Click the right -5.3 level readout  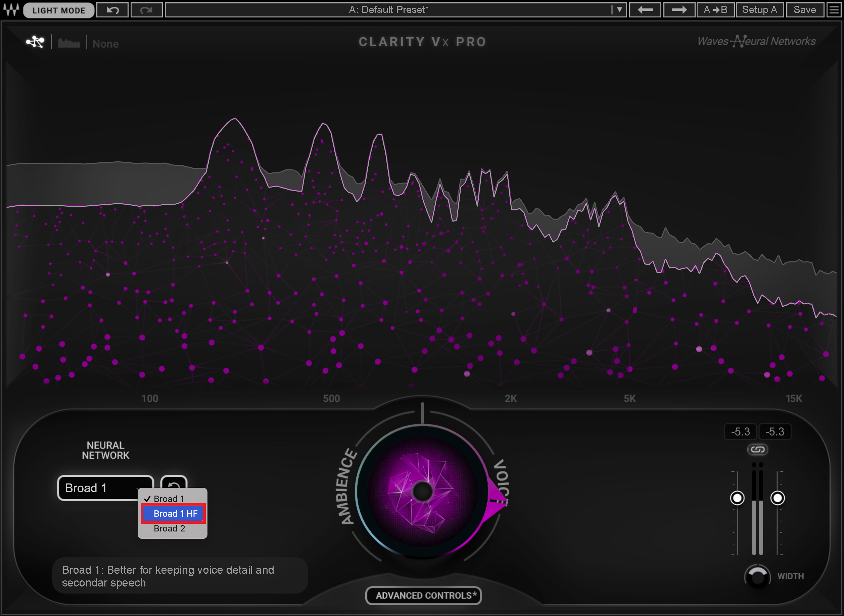point(775,432)
